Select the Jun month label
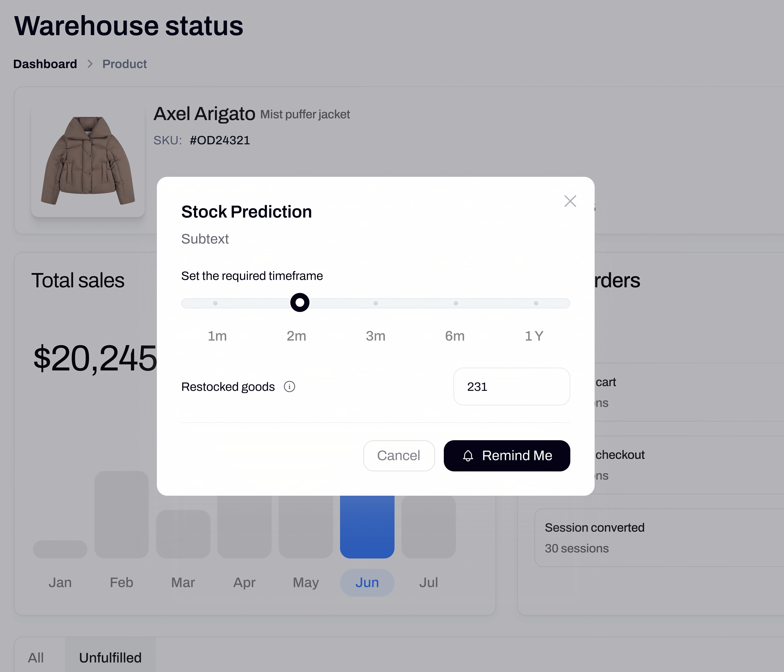 coord(367,582)
